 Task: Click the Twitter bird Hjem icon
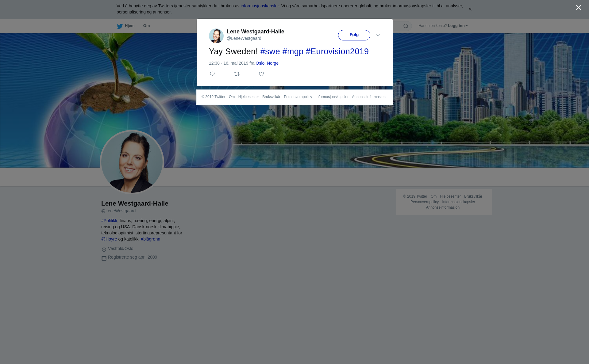pyautogui.click(x=120, y=26)
